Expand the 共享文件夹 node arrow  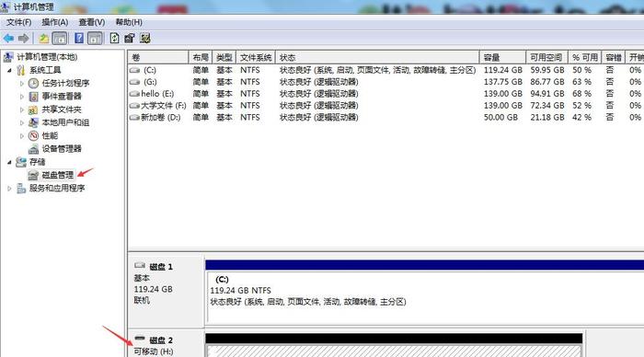[x=22, y=109]
